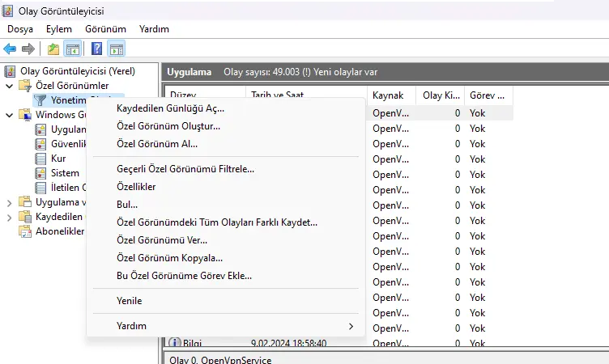Expand the Uygulama ve Hizmet node
The height and width of the screenshot is (364, 609).
[10, 202]
